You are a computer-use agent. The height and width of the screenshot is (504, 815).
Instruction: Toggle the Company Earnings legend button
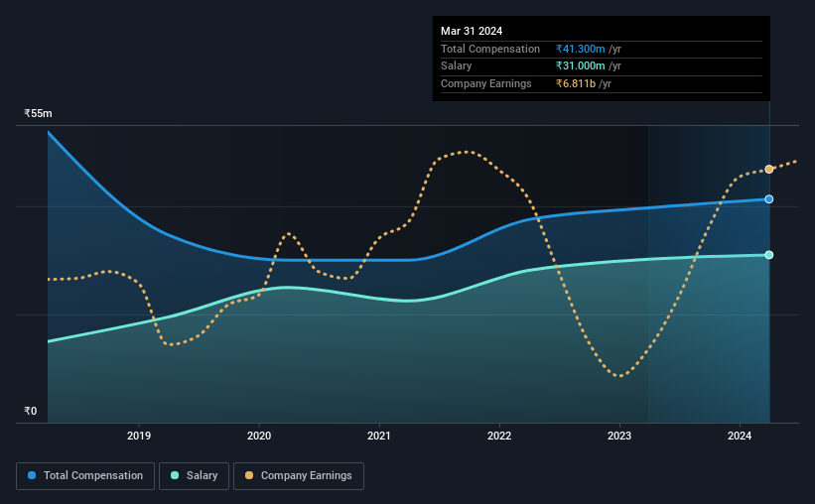299,476
